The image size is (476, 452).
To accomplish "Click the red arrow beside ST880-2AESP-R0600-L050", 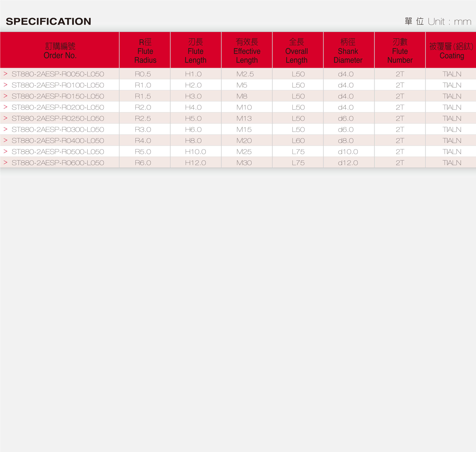I will (6, 162).
